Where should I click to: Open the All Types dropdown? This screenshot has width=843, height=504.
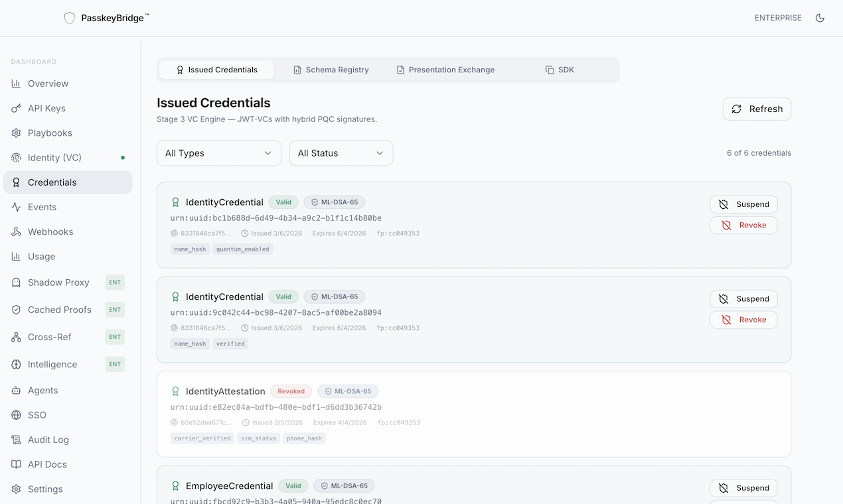[219, 153]
